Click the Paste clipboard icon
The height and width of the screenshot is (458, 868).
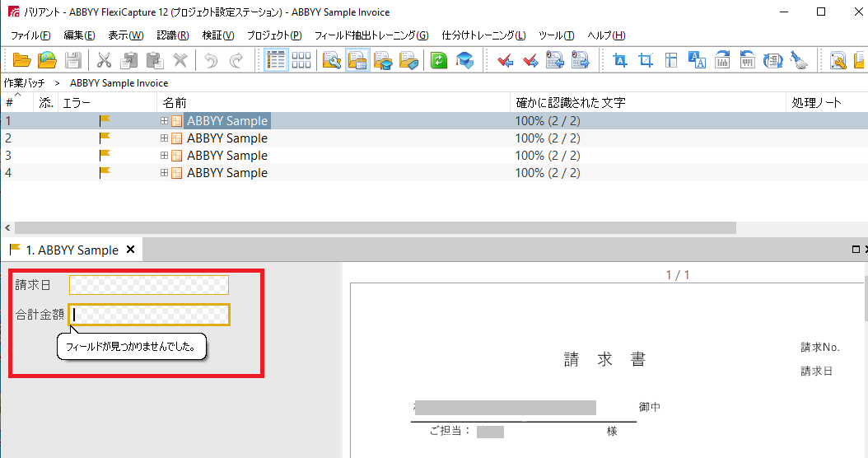(x=155, y=60)
